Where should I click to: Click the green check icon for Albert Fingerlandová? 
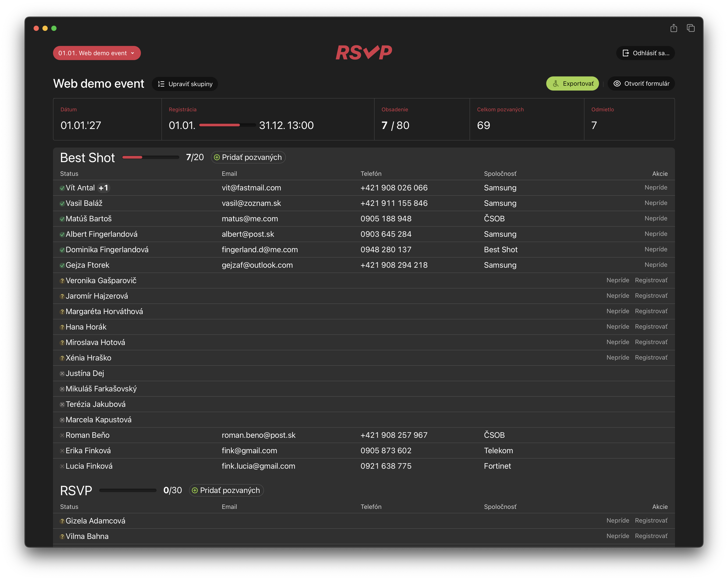(62, 235)
